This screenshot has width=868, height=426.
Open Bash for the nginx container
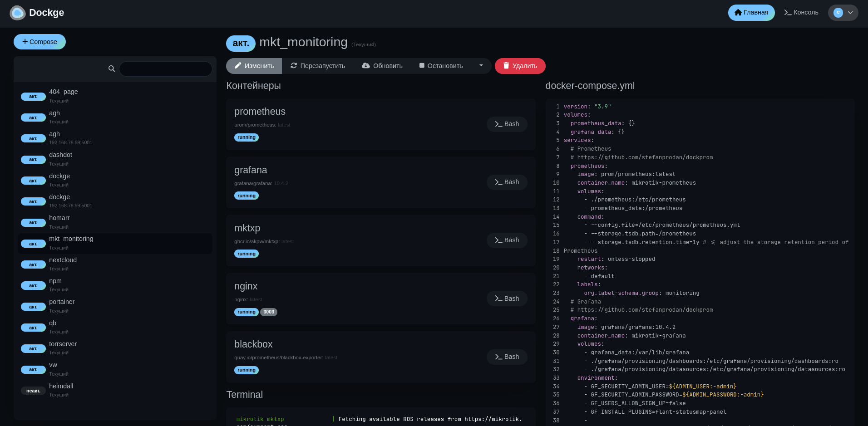click(507, 299)
